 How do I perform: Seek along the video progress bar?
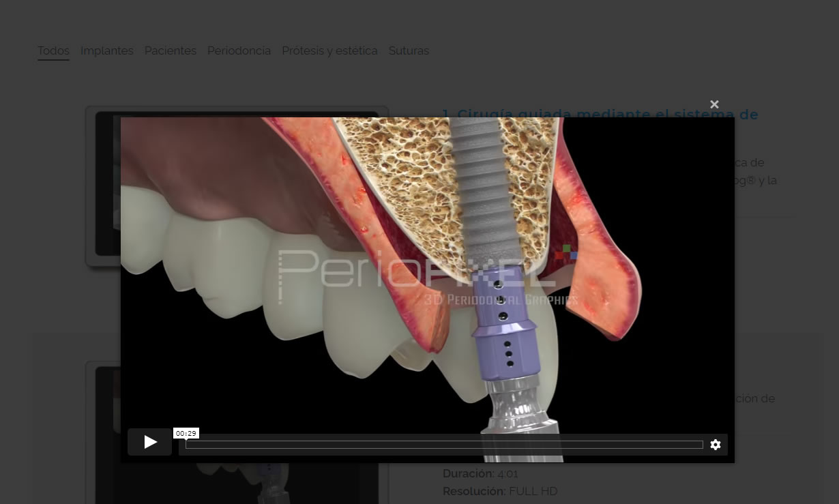pyautogui.click(x=444, y=445)
